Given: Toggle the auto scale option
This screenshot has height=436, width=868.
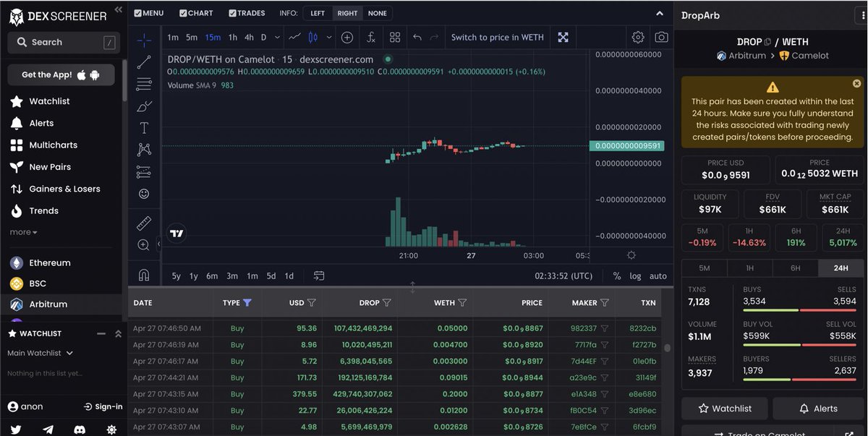Looking at the screenshot, I should point(658,275).
